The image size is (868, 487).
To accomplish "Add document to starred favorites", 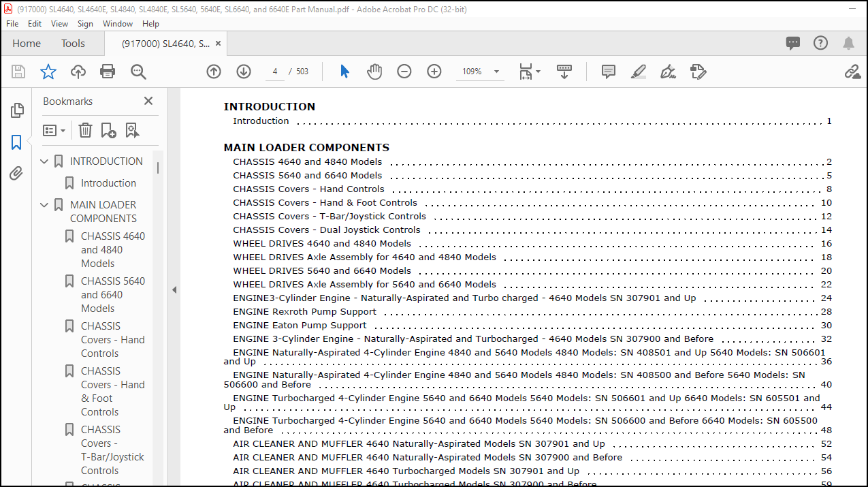I will click(48, 72).
